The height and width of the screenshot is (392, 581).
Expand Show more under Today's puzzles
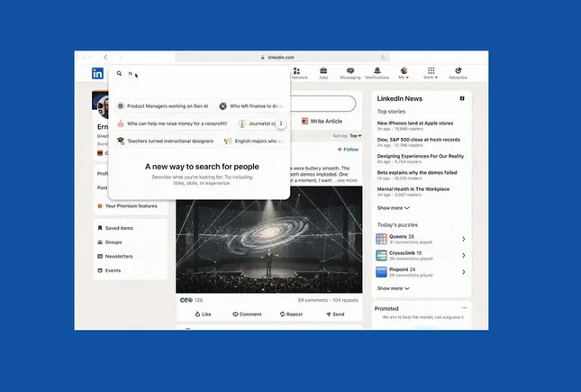(x=393, y=288)
